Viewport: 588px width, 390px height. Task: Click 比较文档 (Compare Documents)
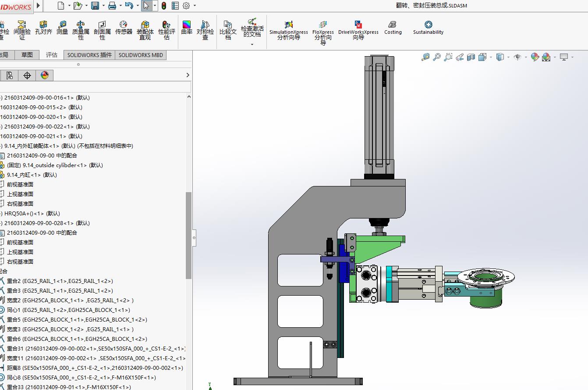tap(228, 30)
